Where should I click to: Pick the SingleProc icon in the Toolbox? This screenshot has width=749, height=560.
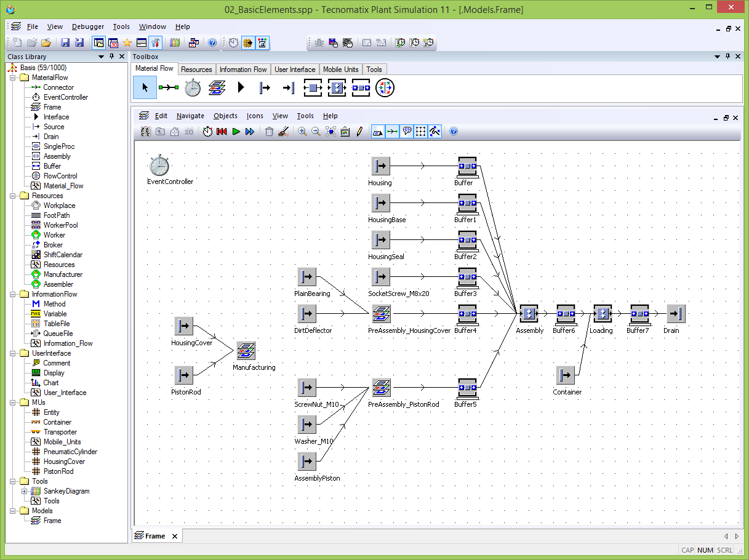coord(313,88)
